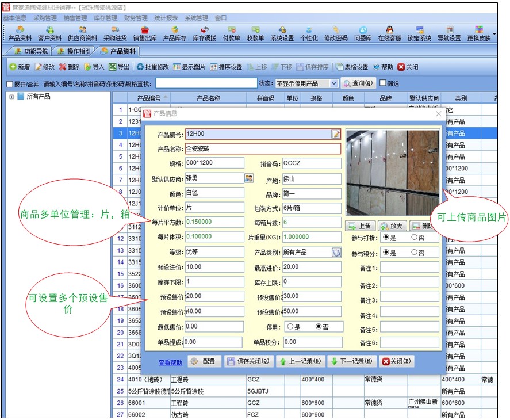This screenshot has height=420, width=510.
Task: Open the 库存管理 menu
Action: [x=105, y=18]
